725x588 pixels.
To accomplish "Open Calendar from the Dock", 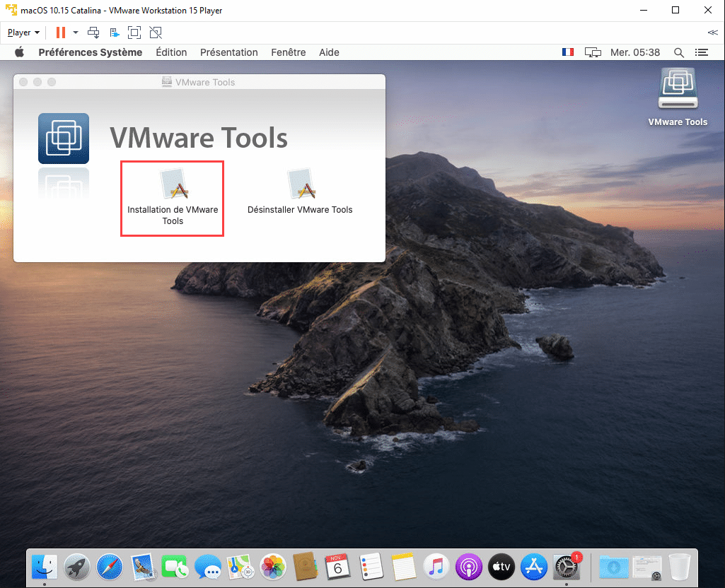I will pyautogui.click(x=338, y=567).
